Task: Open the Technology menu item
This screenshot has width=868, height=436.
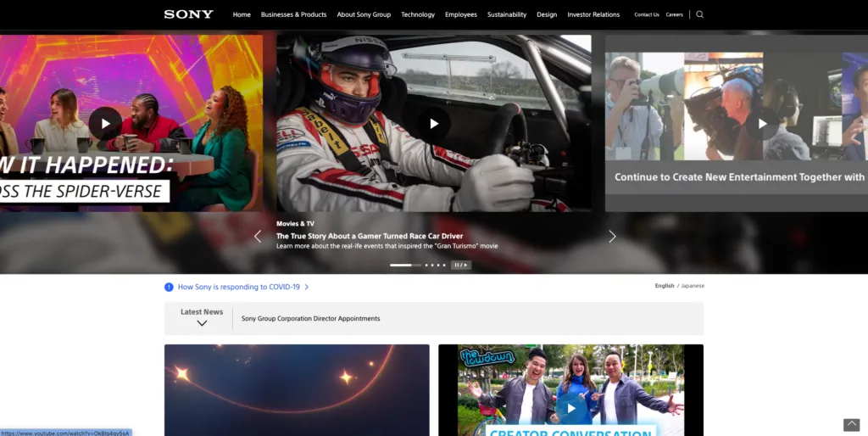Action: tap(418, 14)
